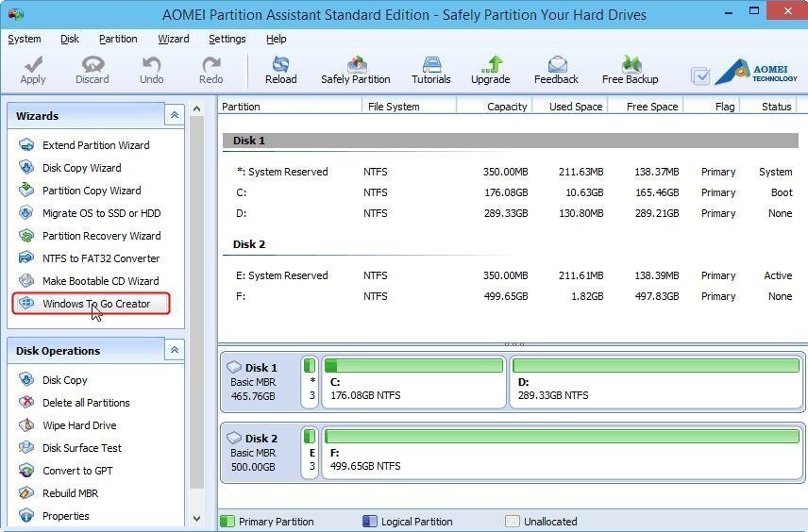
Task: Open the Settings menu
Action: [x=227, y=39]
